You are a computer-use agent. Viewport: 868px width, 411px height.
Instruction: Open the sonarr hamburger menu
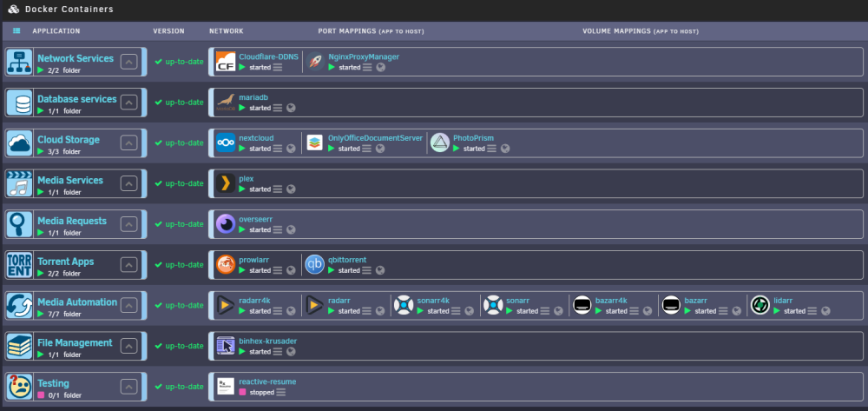tap(545, 311)
